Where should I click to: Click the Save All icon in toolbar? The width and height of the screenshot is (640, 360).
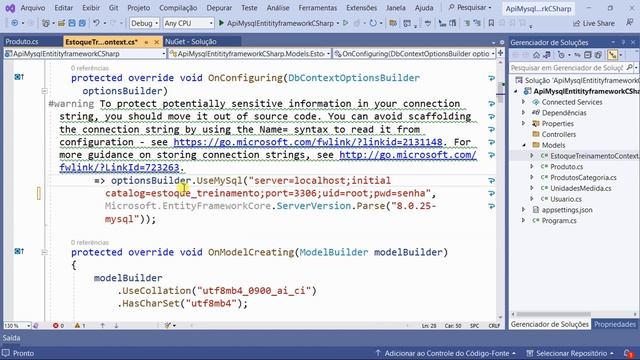click(82, 23)
